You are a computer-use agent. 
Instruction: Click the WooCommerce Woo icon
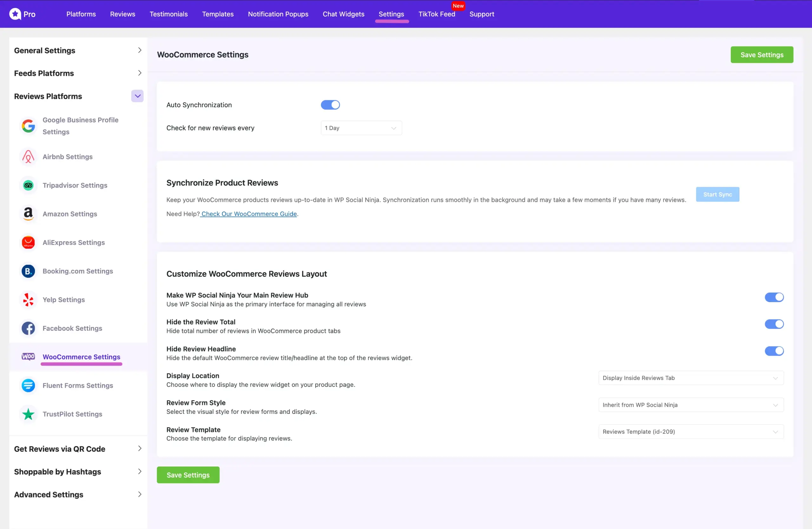point(28,357)
